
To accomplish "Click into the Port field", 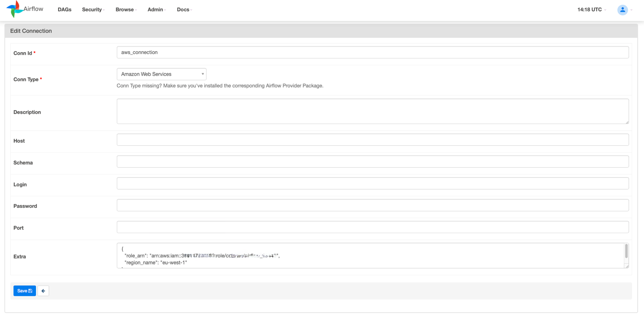I will pos(373,227).
